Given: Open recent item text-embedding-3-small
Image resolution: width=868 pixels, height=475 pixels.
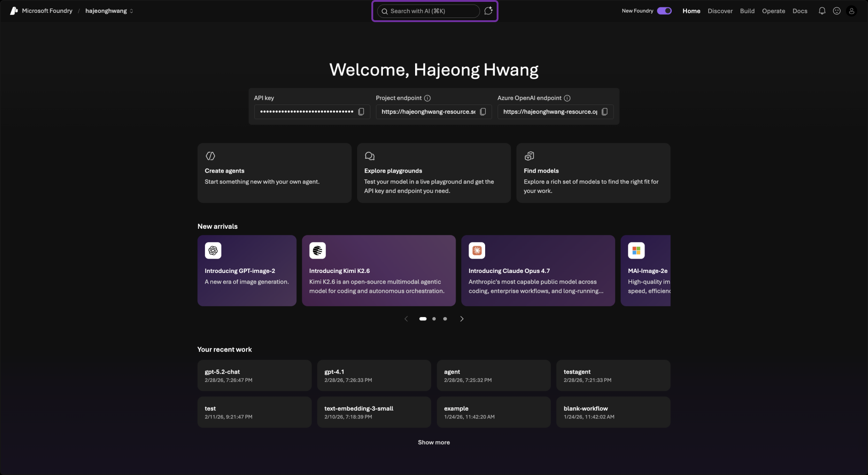Looking at the screenshot, I should tap(374, 412).
